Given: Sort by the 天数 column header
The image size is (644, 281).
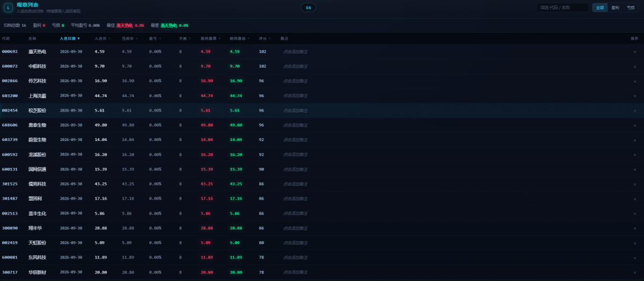Looking at the screenshot, I should [185, 39].
